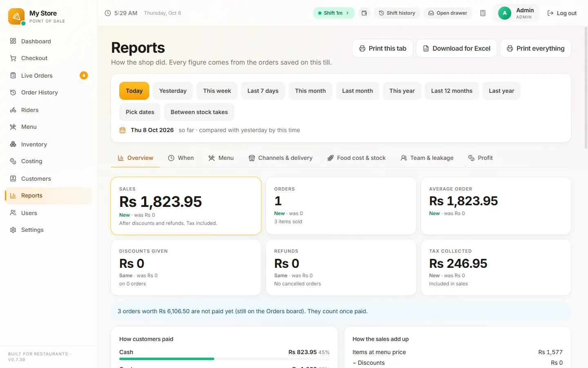Open the Costing section
588x368 pixels.
pyautogui.click(x=49, y=162)
